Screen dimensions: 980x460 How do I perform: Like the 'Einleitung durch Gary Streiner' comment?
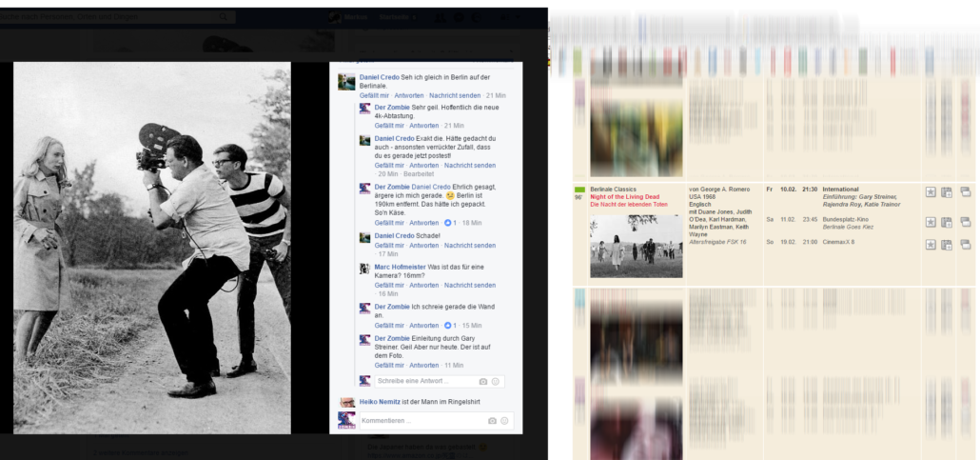(389, 365)
